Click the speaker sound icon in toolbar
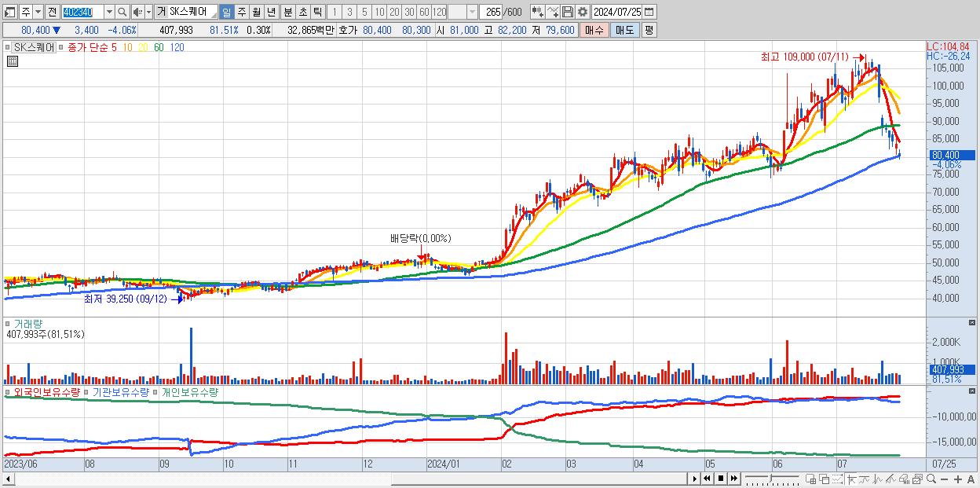This screenshot has height=488, width=980. coord(137,13)
